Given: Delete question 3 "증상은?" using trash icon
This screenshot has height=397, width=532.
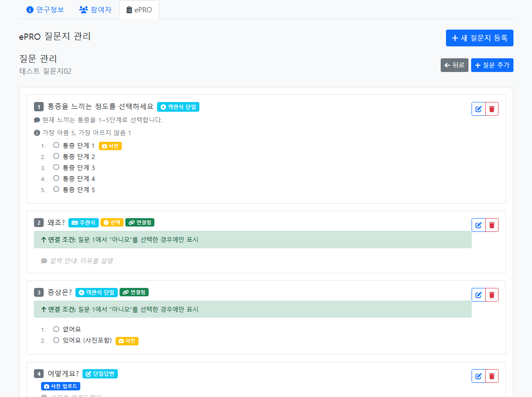Looking at the screenshot, I should 491,295.
